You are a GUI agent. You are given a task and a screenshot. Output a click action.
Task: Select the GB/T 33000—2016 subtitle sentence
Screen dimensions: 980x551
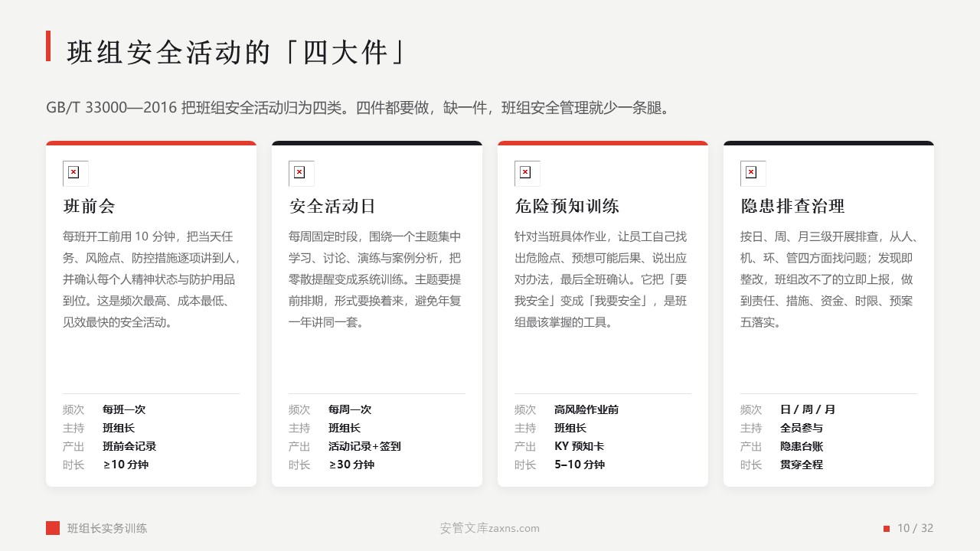[x=359, y=108]
